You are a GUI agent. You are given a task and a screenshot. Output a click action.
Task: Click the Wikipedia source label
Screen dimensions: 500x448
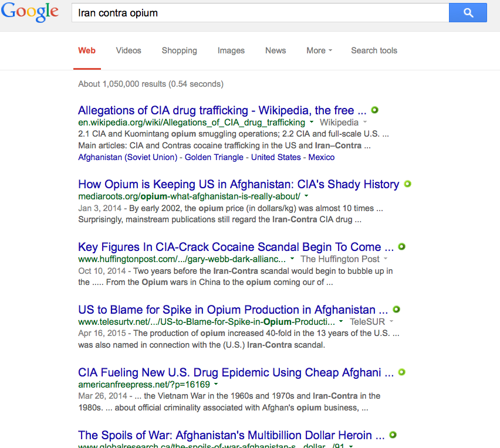point(339,123)
